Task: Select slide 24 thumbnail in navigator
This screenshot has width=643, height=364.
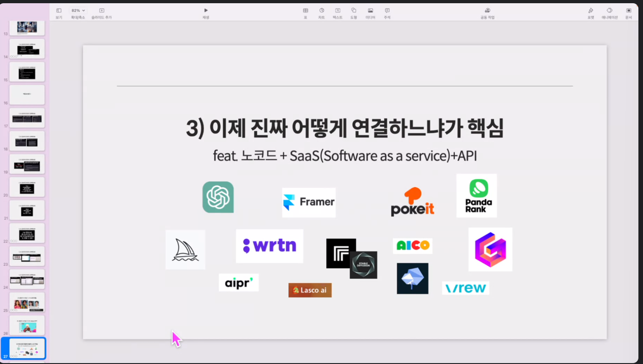Action: click(x=27, y=279)
